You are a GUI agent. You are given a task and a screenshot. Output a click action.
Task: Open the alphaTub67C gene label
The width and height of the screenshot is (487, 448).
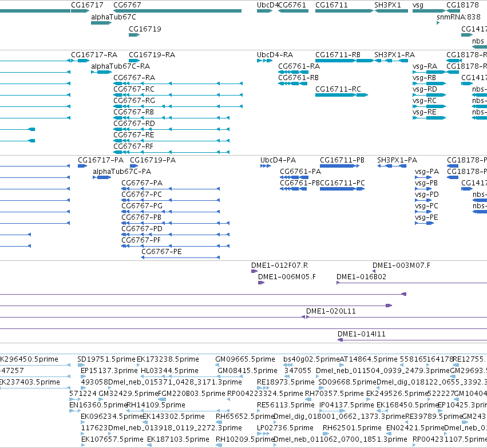(x=113, y=17)
